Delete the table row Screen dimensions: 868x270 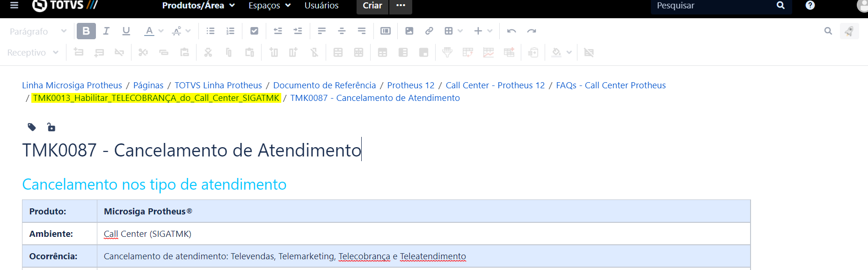(119, 52)
